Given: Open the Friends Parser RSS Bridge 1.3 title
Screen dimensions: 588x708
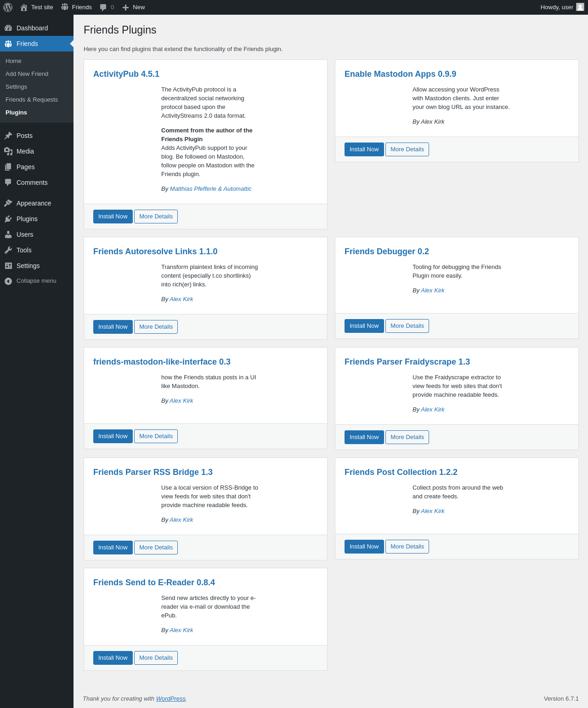Looking at the screenshot, I should (153, 472).
